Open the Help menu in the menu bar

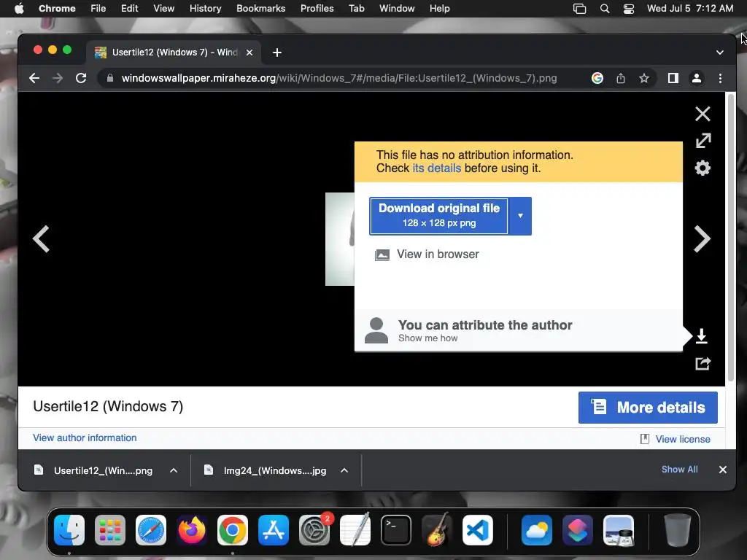click(x=439, y=9)
